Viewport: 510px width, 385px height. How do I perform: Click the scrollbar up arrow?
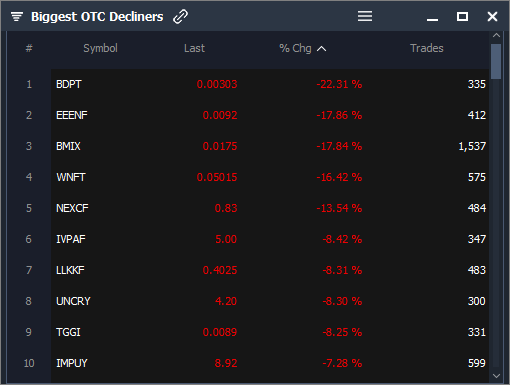pos(496,35)
